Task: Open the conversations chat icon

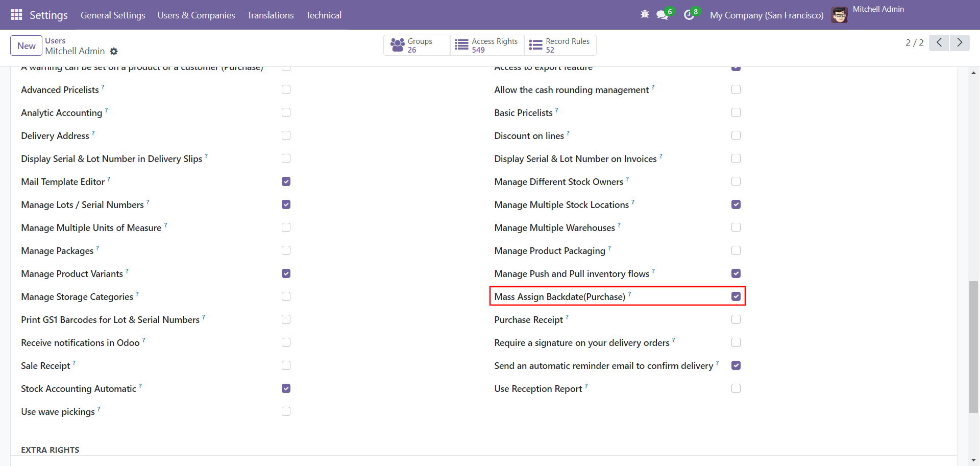Action: [663, 15]
